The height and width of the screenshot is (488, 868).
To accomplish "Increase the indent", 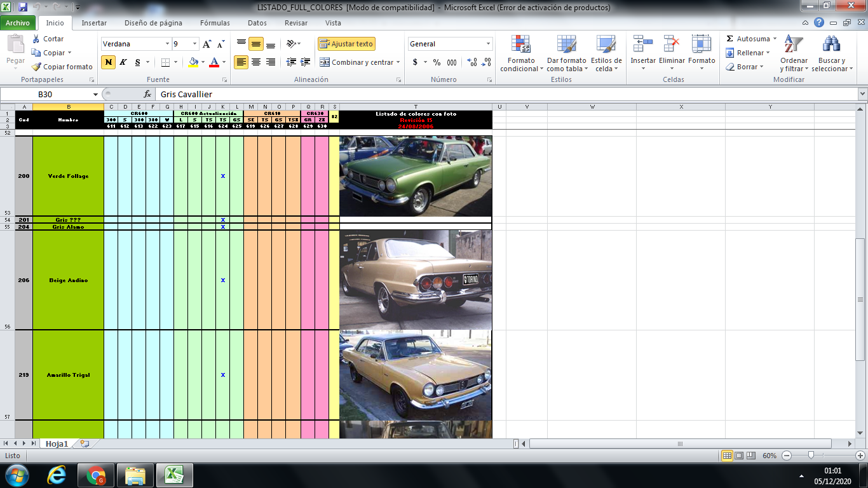I will [306, 62].
